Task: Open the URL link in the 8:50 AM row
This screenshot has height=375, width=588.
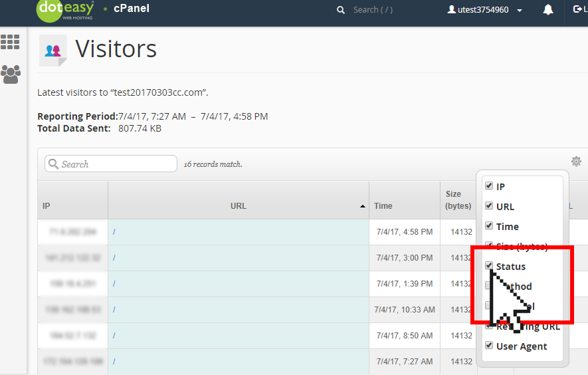Action: pos(114,336)
